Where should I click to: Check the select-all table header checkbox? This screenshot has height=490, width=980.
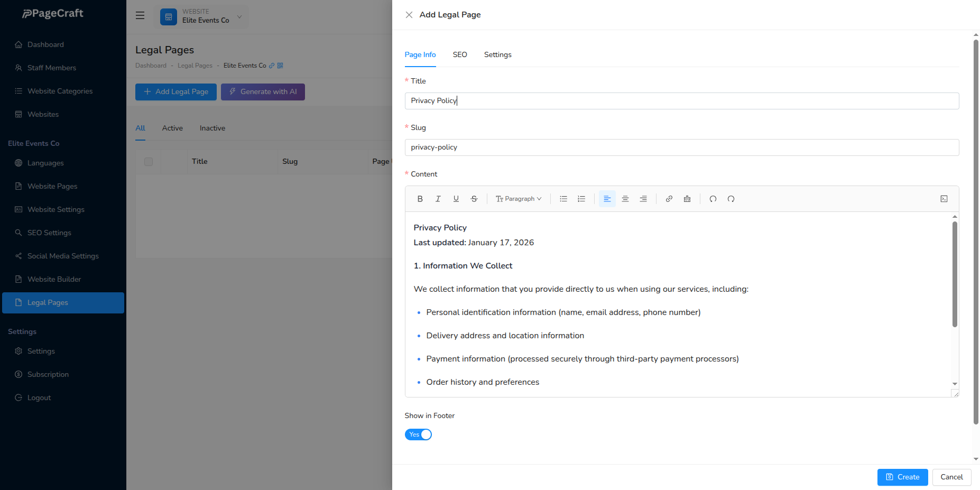(149, 162)
